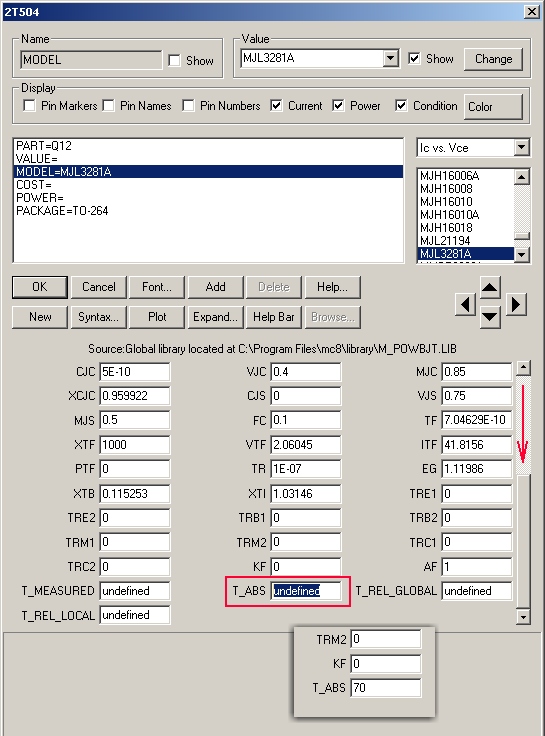This screenshot has height=736, width=545.
Task: Click the XTF parameter field
Action: [135, 445]
